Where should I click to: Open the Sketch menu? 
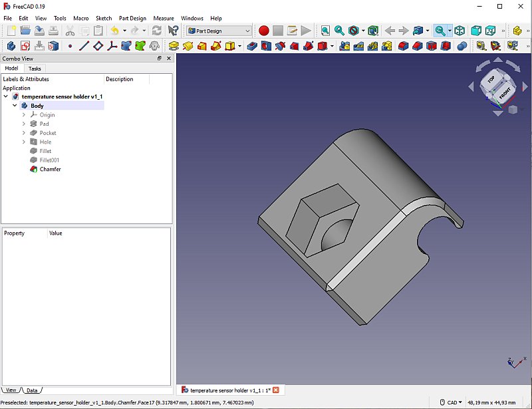104,19
